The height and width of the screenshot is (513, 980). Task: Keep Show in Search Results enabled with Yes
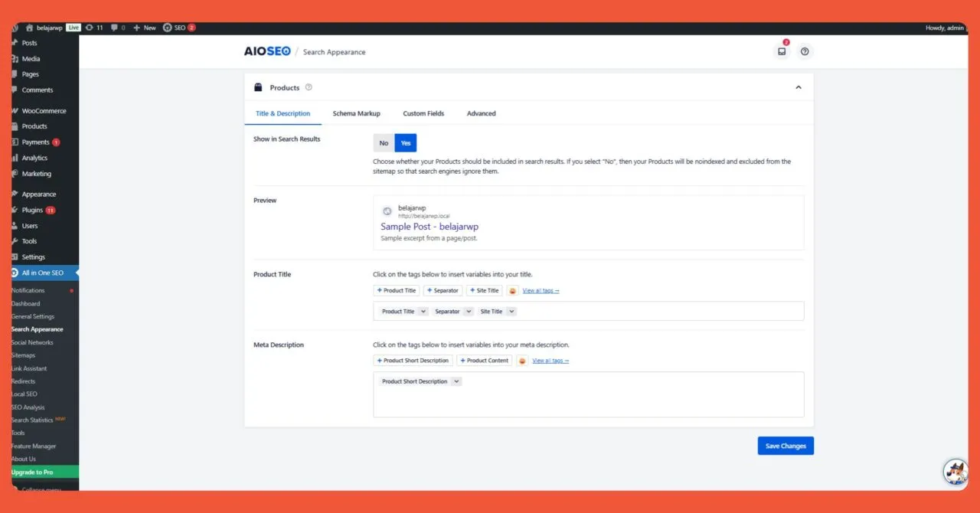(x=405, y=142)
